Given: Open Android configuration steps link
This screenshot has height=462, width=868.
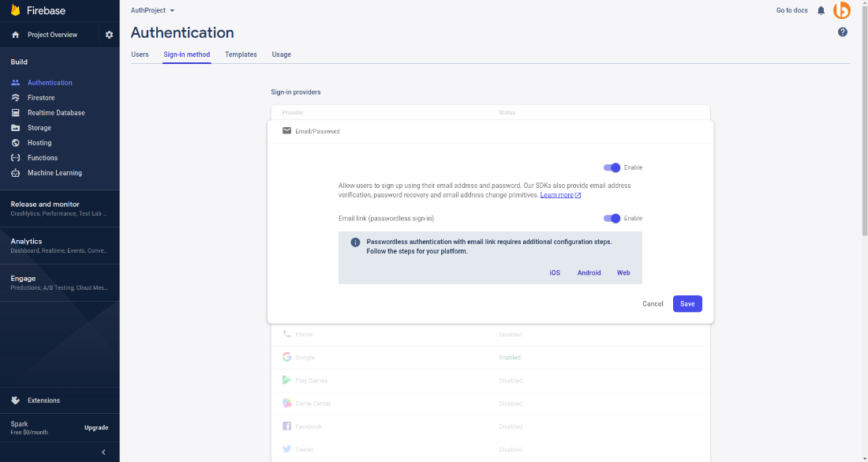Looking at the screenshot, I should [x=589, y=272].
